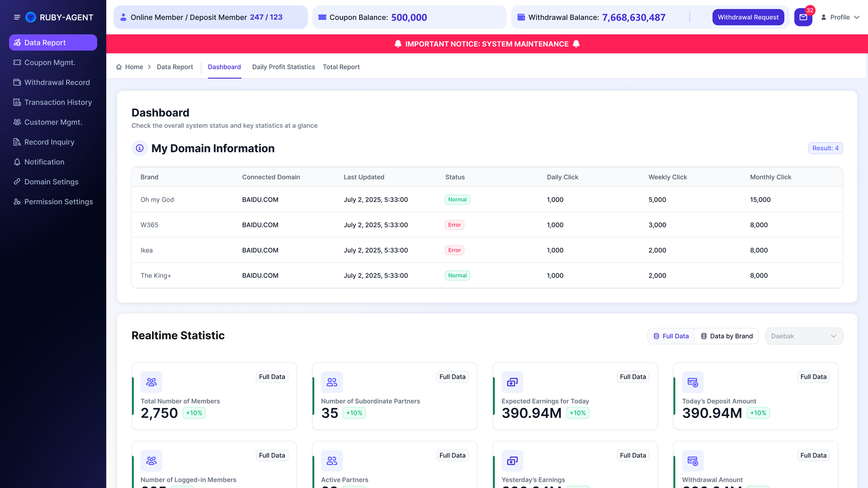
Task: Click the Error status in the Ikea row
Action: [454, 250]
